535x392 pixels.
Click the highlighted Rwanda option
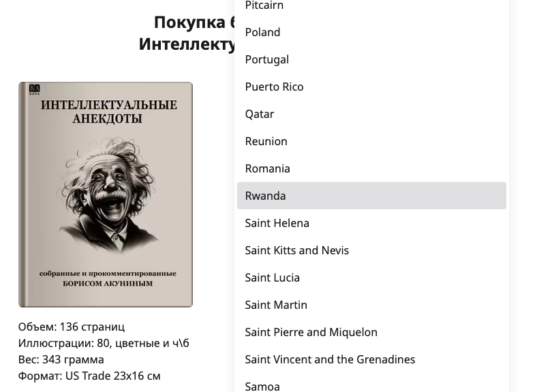click(371, 196)
